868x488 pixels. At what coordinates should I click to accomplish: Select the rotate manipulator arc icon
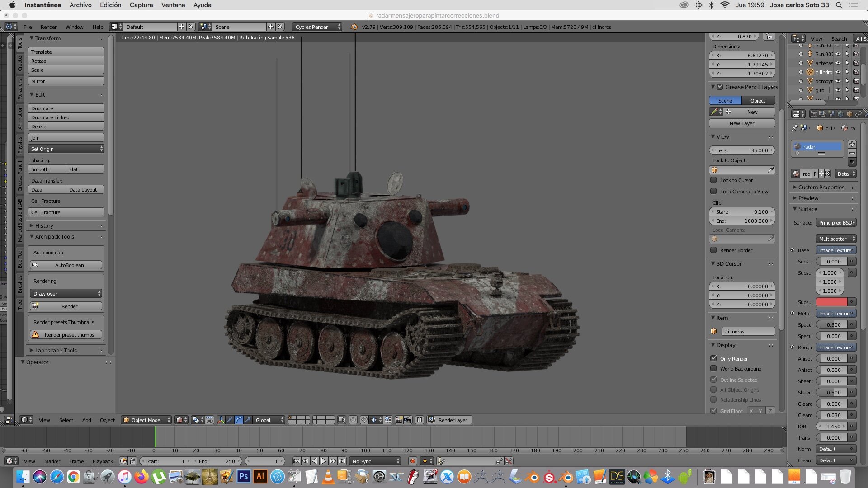tap(239, 420)
